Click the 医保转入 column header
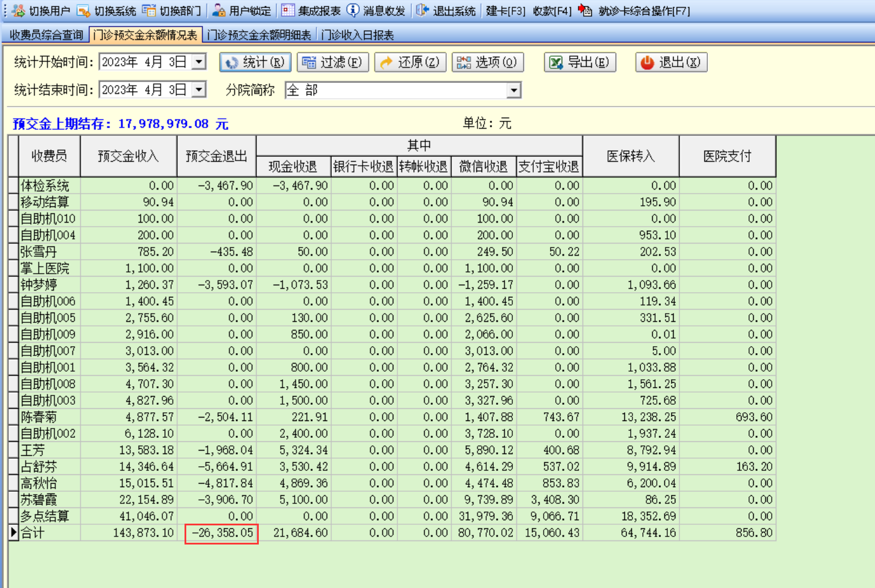The height and width of the screenshot is (588, 875). click(x=631, y=156)
